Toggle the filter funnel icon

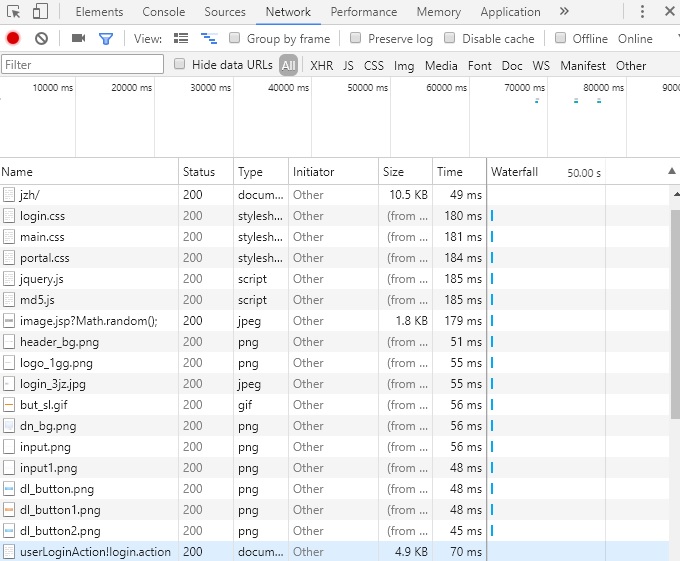(x=105, y=38)
